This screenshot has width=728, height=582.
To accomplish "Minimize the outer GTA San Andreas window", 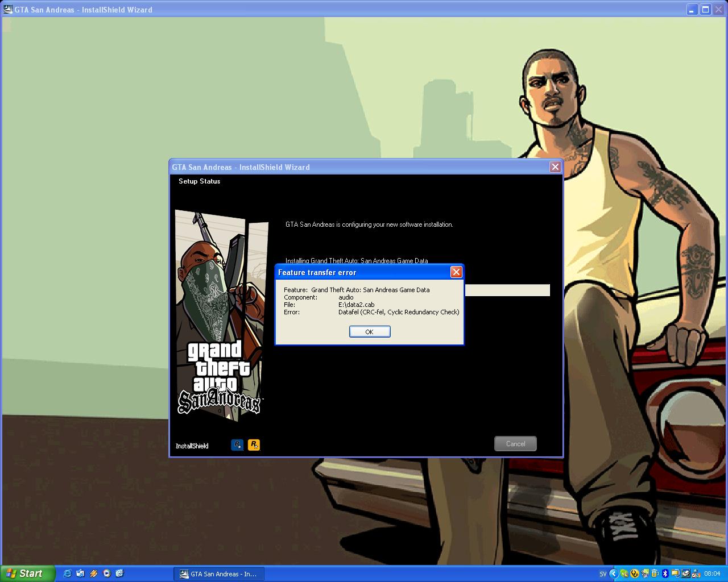I will (692, 10).
